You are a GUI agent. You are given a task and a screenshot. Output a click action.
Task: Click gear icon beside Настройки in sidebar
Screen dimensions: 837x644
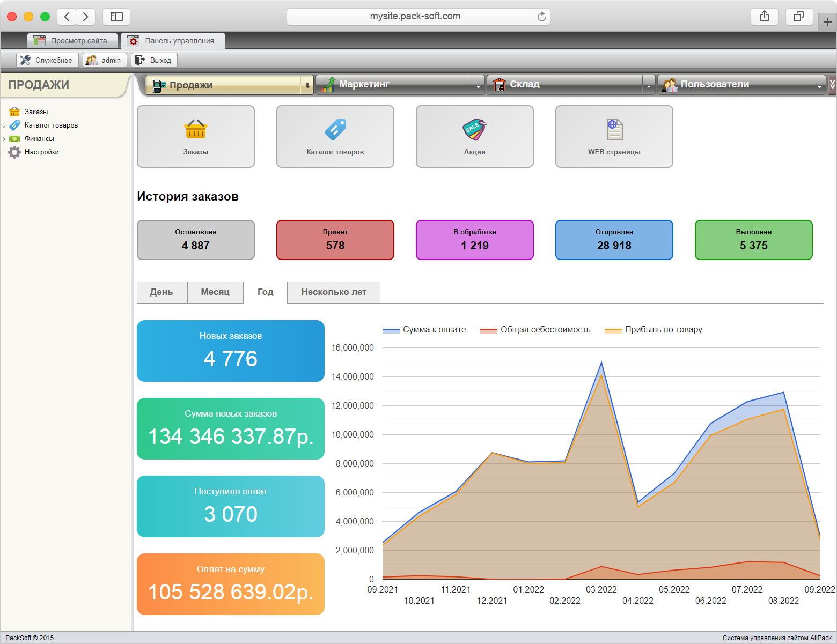coord(14,152)
